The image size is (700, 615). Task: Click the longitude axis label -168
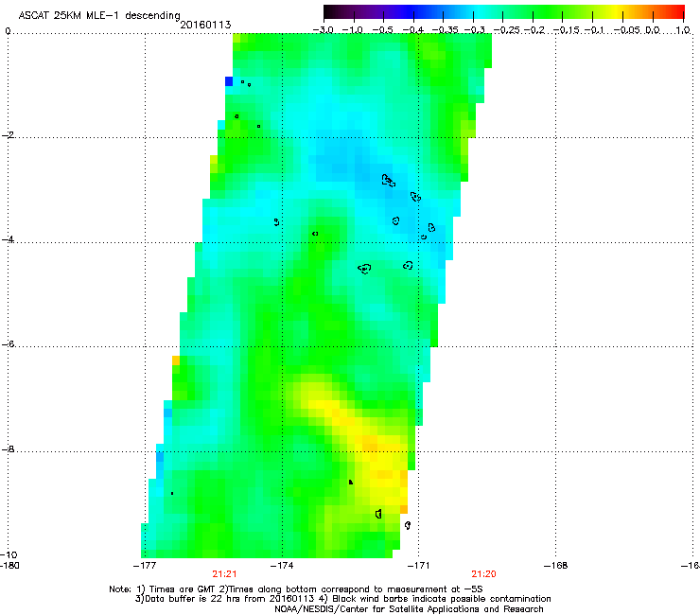(x=556, y=565)
